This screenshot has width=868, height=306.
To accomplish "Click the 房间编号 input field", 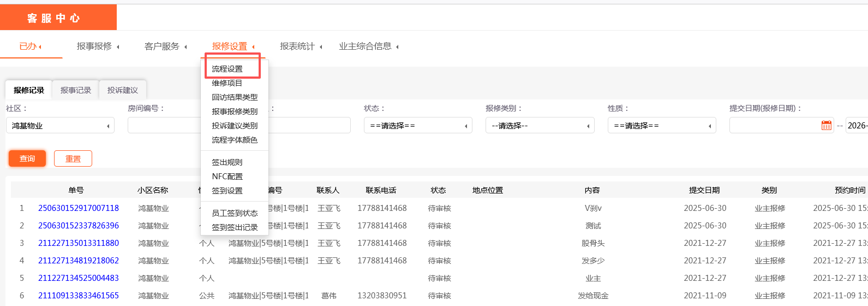I will 164,126.
